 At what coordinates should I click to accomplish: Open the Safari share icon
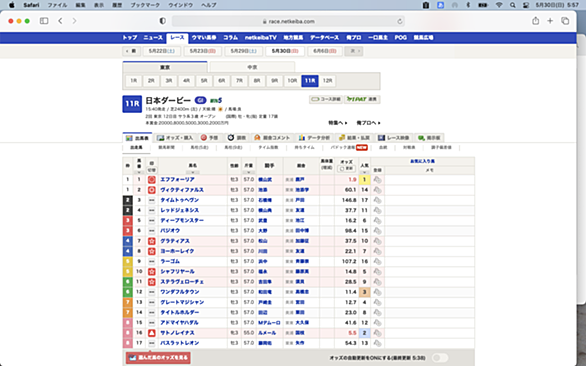[x=536, y=21]
